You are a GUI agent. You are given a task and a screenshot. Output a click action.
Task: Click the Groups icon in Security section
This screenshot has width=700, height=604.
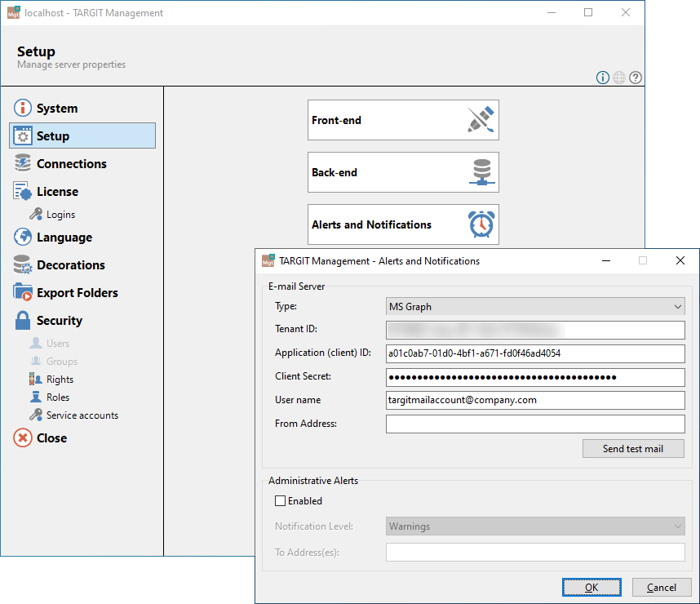point(36,361)
